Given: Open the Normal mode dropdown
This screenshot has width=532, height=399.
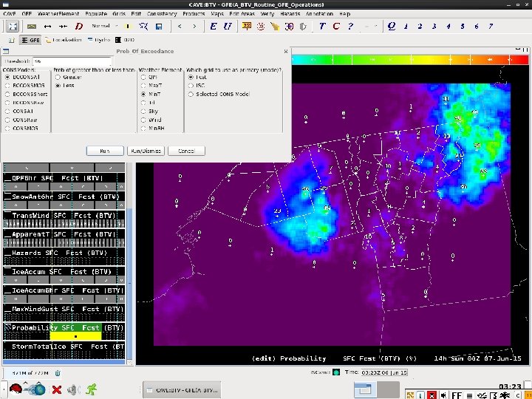Looking at the screenshot, I should pyautogui.click(x=104, y=26).
